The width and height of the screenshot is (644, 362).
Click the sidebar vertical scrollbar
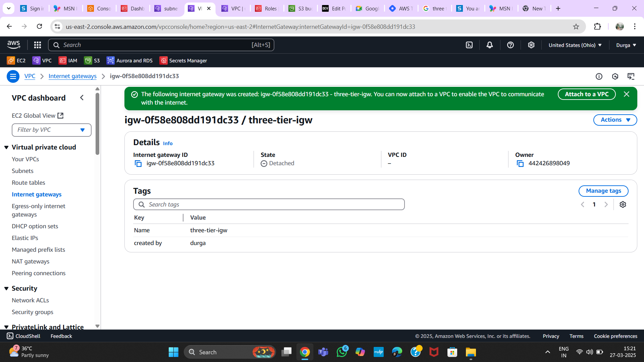click(x=98, y=124)
